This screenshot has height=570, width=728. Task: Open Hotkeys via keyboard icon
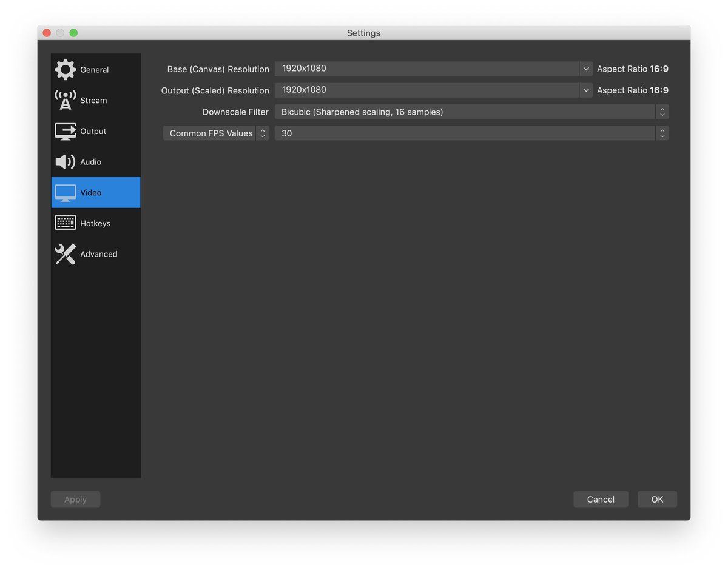tap(66, 223)
